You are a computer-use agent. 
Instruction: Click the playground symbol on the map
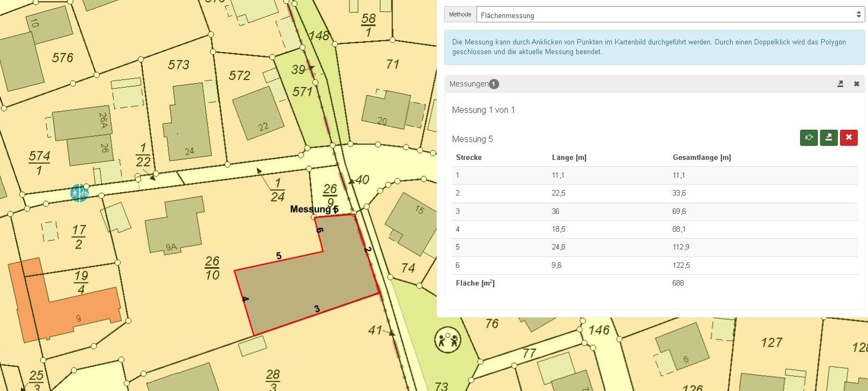[x=447, y=340]
